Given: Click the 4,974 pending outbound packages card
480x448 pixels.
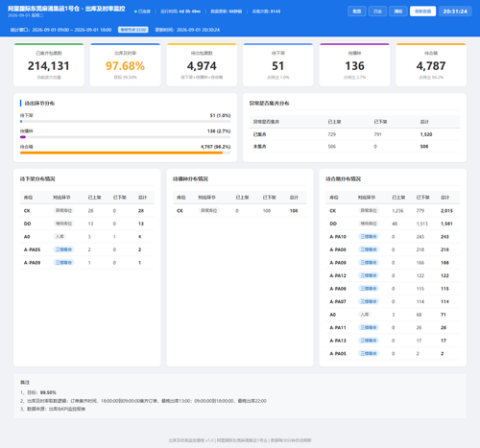Looking at the screenshot, I should pos(202,65).
